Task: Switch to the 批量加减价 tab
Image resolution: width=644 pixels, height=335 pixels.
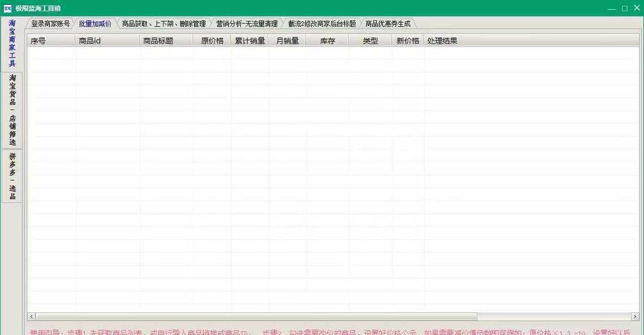Action: point(95,24)
